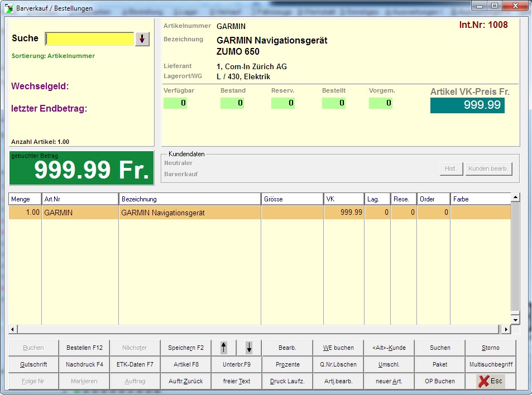Click the Q.Nr.Löschen button
The image size is (532, 395).
(338, 364)
